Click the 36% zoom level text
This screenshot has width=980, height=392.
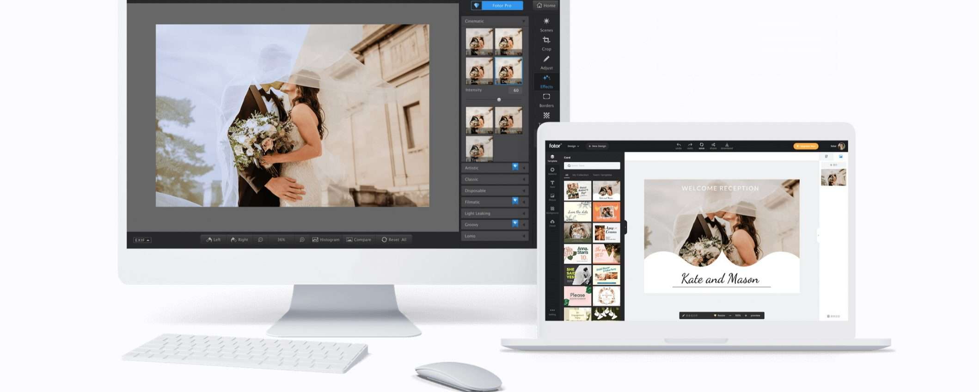[x=281, y=239]
